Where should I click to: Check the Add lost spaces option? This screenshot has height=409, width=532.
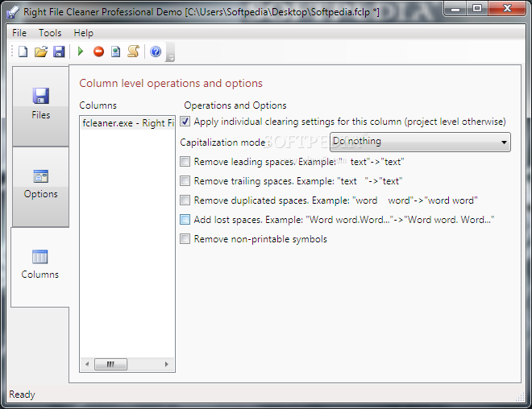185,219
